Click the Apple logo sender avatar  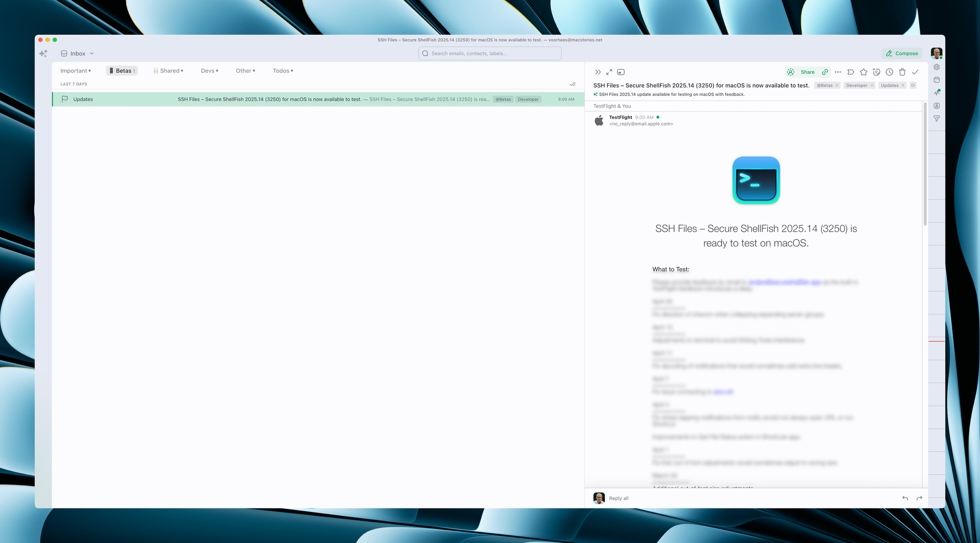[x=599, y=120]
